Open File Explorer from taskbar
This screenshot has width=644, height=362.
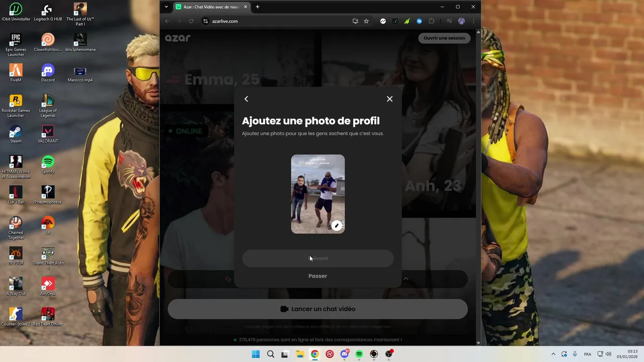pyautogui.click(x=300, y=354)
